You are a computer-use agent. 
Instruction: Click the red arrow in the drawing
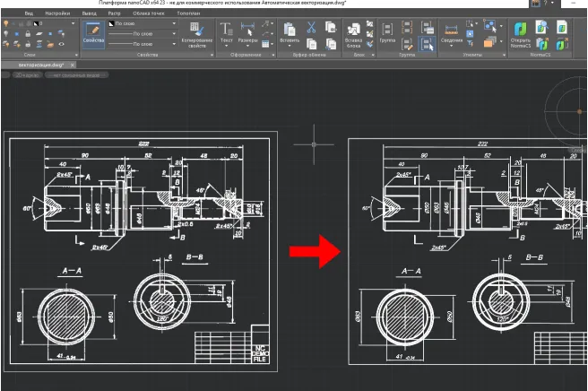[316, 251]
